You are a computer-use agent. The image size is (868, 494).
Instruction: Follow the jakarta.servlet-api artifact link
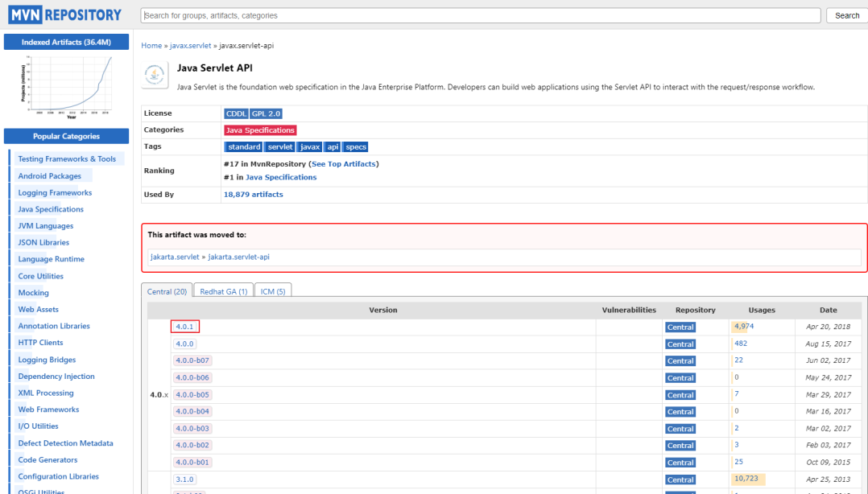(238, 257)
